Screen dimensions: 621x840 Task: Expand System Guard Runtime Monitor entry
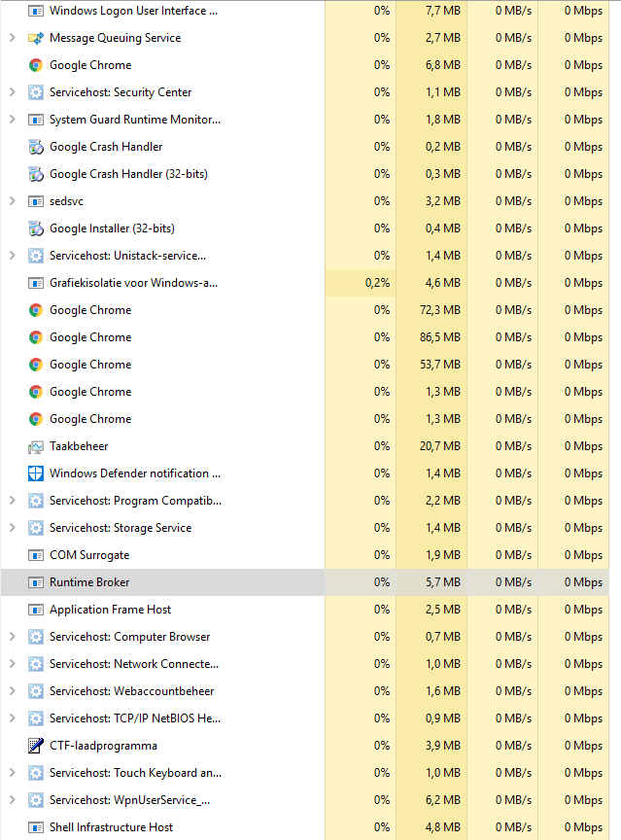click(x=12, y=120)
